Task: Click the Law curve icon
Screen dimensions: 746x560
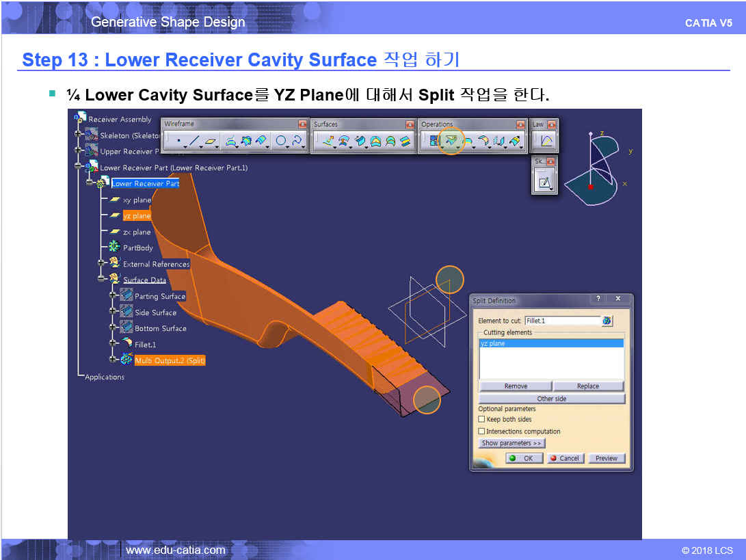Action: [x=546, y=142]
